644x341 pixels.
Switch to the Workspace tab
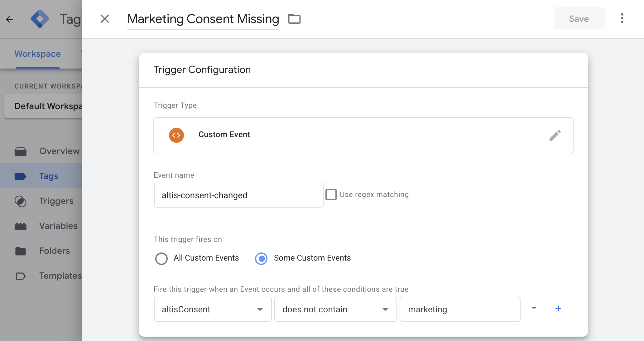click(37, 54)
